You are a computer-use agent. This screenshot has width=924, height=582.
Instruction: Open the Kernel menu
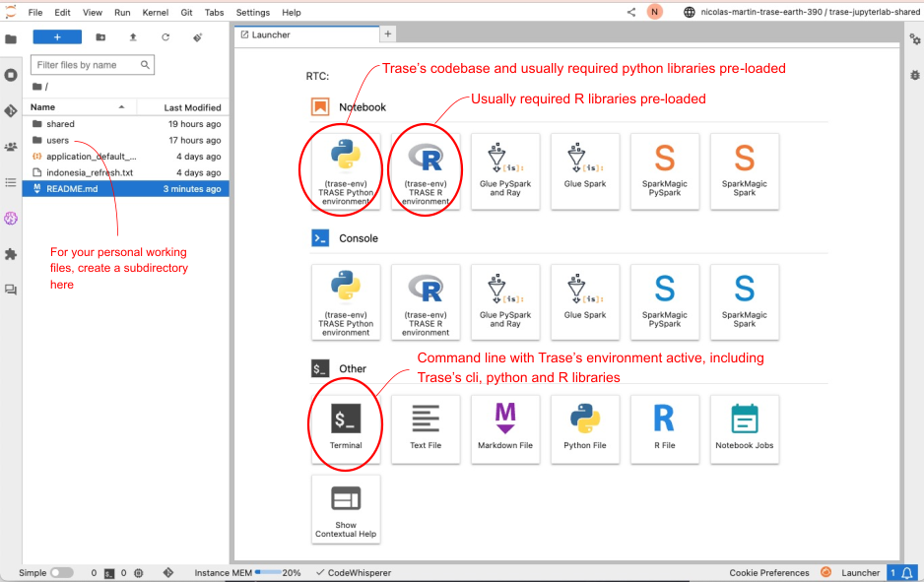point(153,12)
